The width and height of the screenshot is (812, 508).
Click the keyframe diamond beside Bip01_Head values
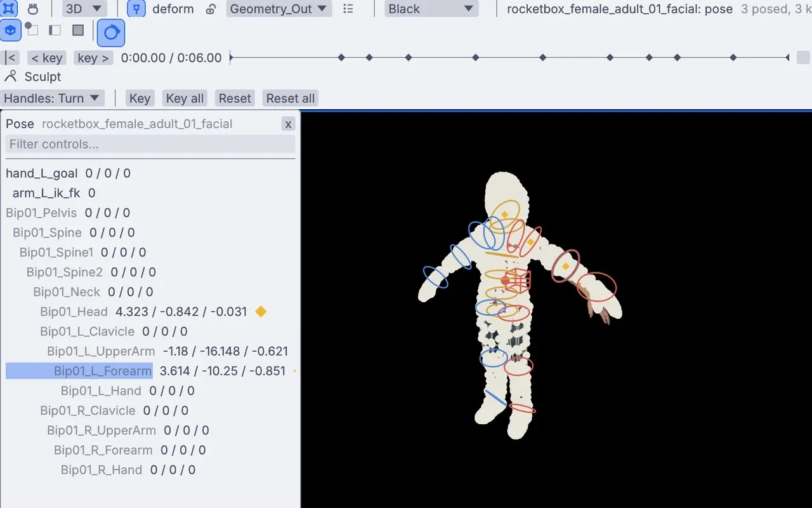(x=261, y=311)
